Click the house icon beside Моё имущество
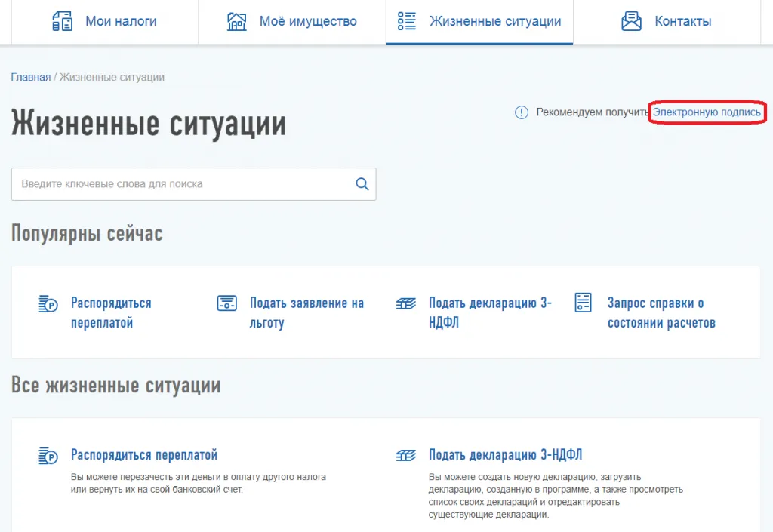The width and height of the screenshot is (773, 532). click(x=237, y=21)
